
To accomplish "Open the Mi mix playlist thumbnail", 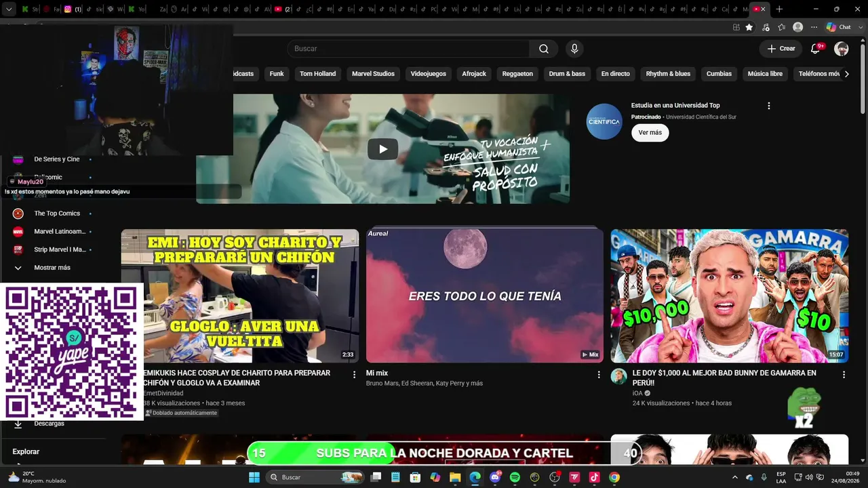I will (485, 296).
